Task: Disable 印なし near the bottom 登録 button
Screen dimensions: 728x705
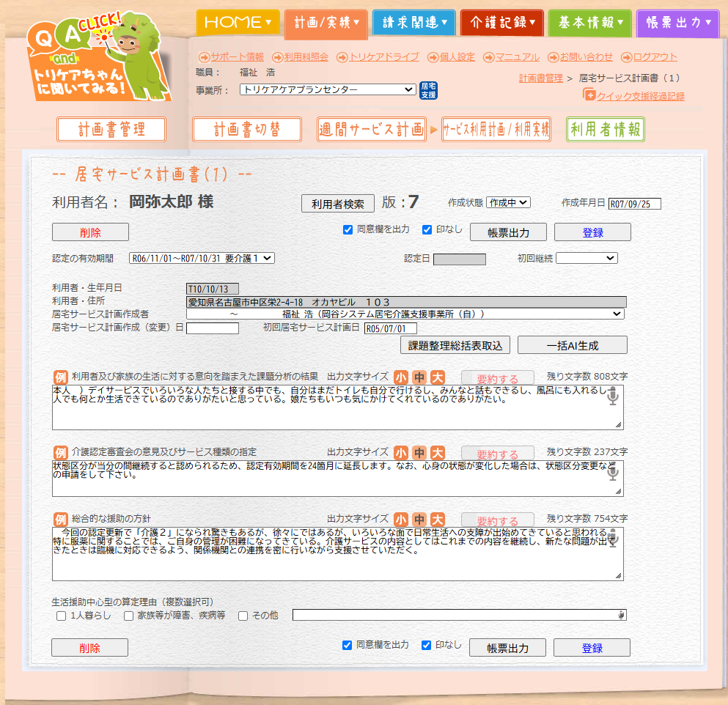Action: (x=426, y=644)
